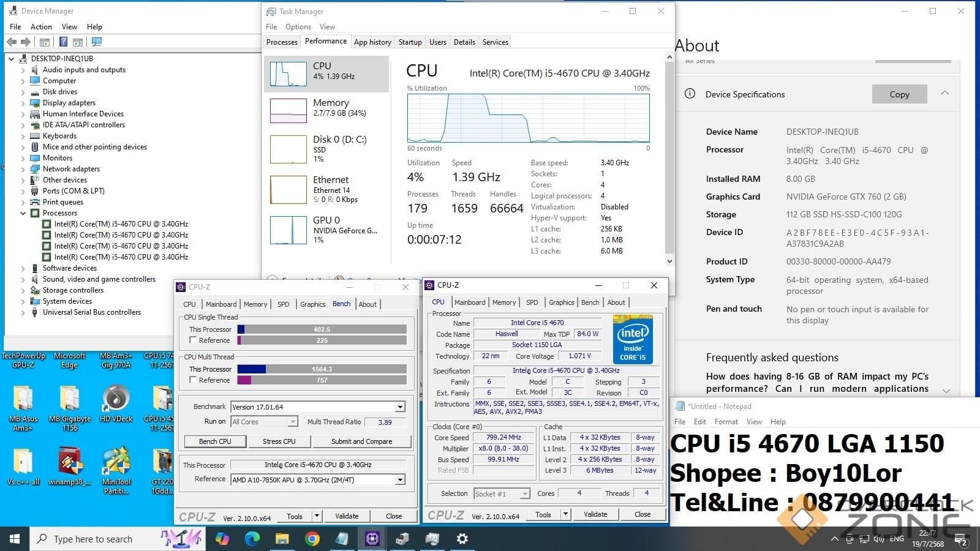The image size is (980, 551).
Task: Open the Microsoft Edge desktop shortcut
Action: [x=69, y=360]
